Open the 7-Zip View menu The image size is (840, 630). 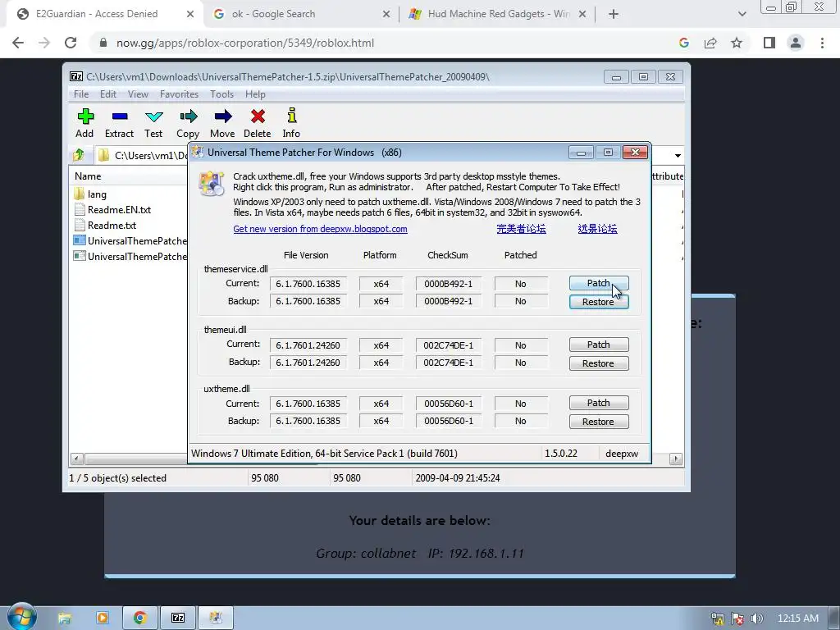tap(138, 94)
